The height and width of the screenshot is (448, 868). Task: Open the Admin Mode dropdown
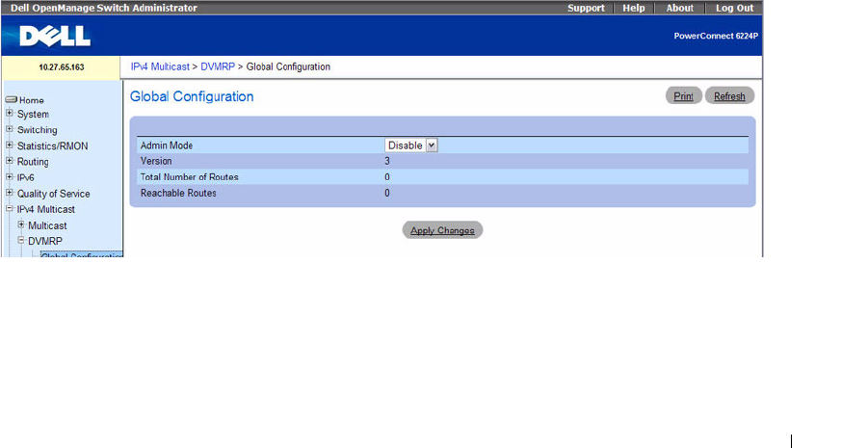pos(411,145)
